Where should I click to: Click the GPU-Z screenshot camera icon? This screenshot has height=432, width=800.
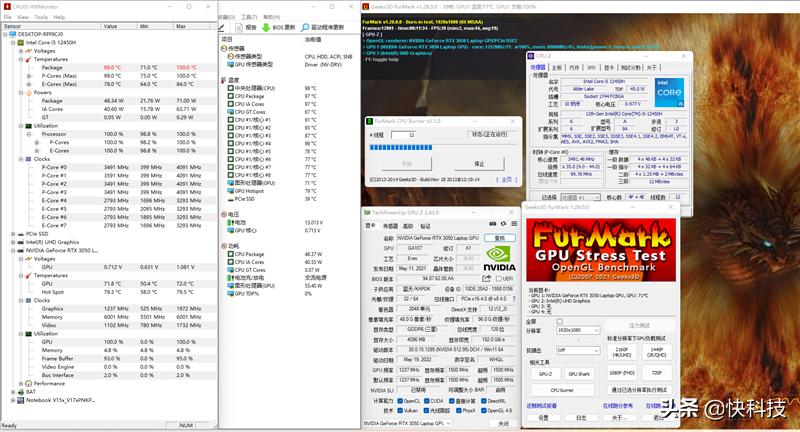[x=493, y=224]
